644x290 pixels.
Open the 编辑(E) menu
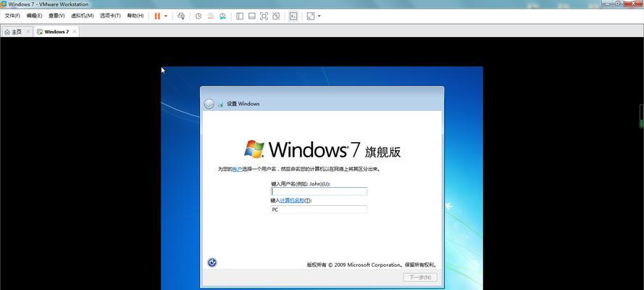[x=34, y=16]
